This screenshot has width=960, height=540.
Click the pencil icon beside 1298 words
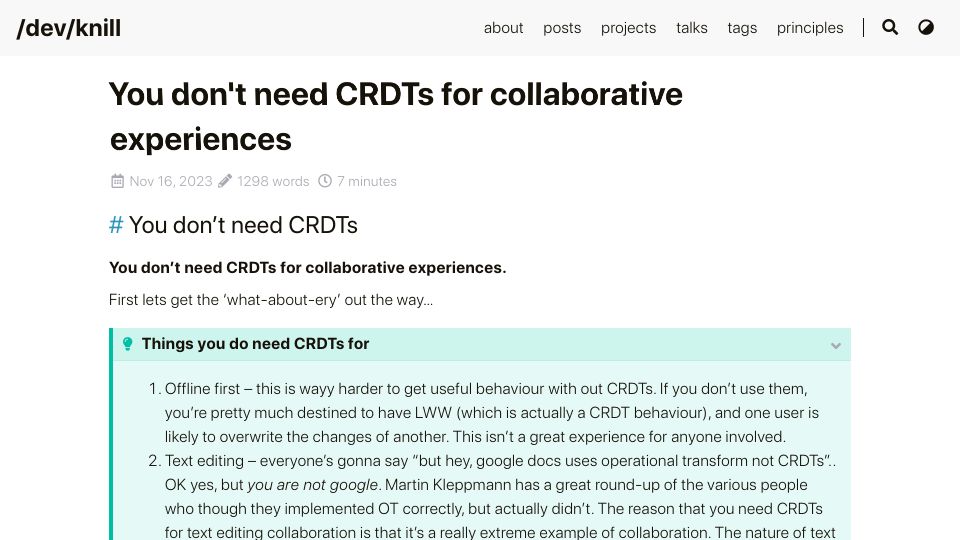click(225, 181)
